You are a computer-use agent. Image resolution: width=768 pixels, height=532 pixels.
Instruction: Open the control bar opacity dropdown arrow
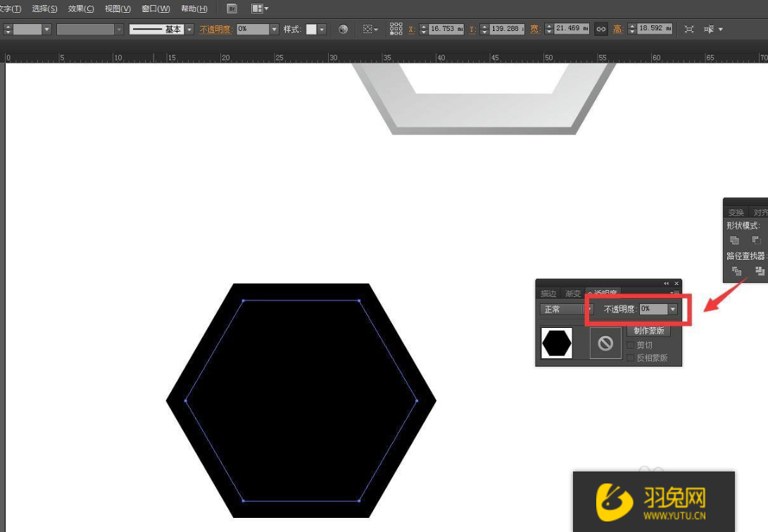click(x=275, y=30)
